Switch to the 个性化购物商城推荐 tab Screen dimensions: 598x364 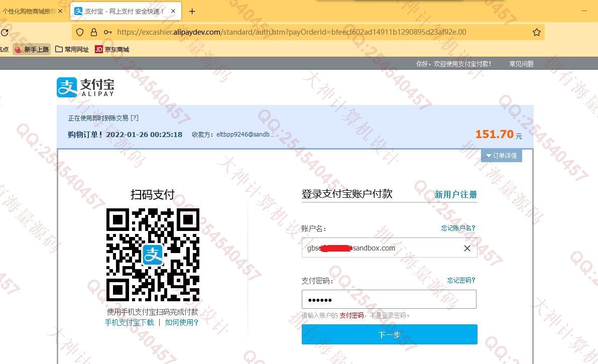pyautogui.click(x=29, y=12)
